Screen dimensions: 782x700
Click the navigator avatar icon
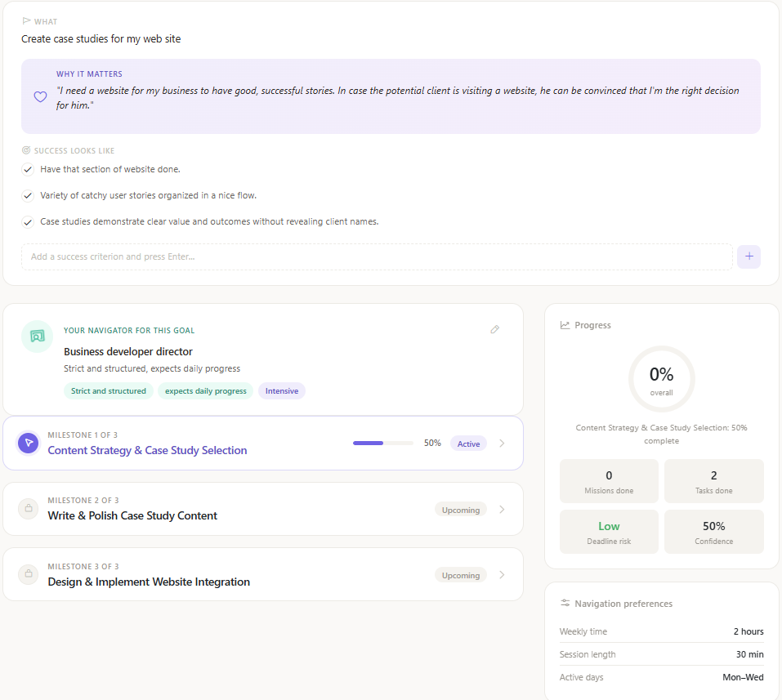38,337
